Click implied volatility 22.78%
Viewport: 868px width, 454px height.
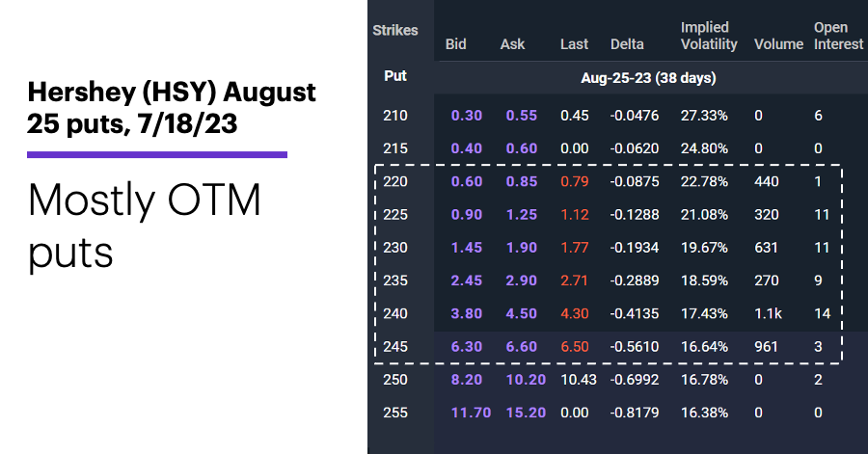coord(704,181)
